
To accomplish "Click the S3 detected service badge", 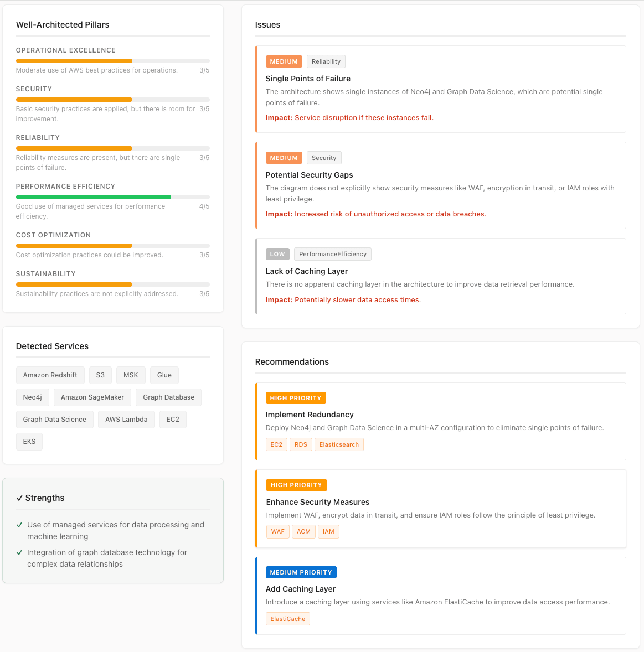I will click(100, 375).
